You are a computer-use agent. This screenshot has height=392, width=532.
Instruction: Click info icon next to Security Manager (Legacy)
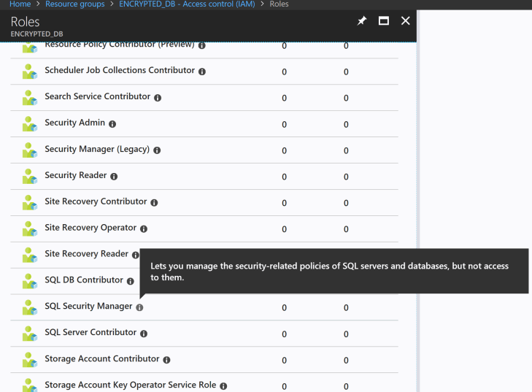tap(157, 150)
